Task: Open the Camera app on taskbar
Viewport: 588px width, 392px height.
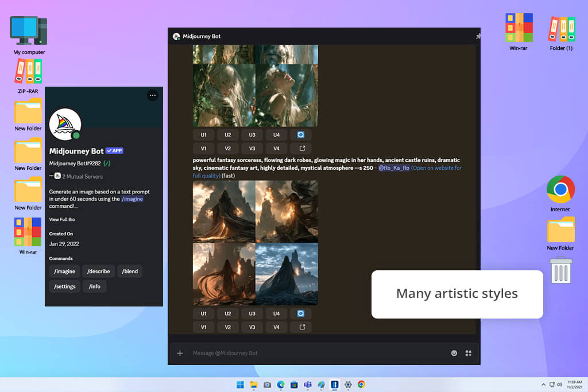Action: (268, 385)
